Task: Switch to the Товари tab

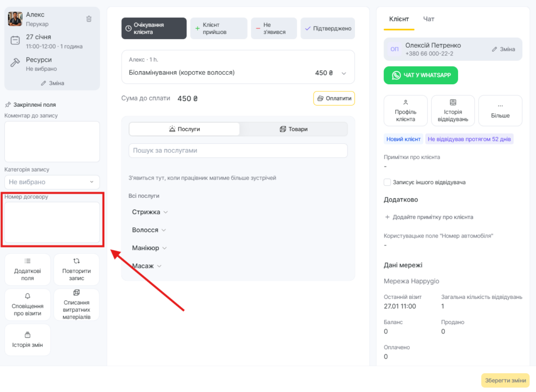Action: tap(294, 129)
